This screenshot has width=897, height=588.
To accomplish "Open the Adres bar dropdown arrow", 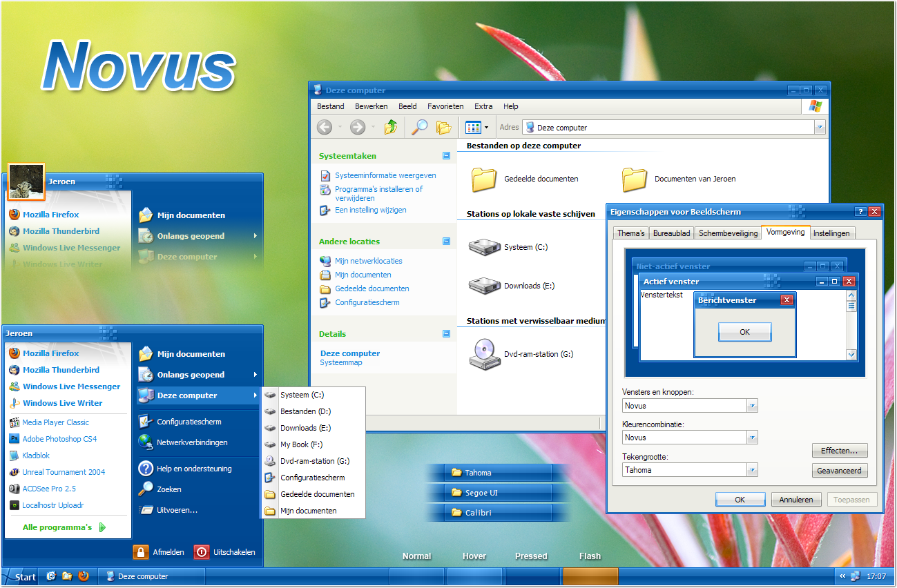I will (x=819, y=127).
